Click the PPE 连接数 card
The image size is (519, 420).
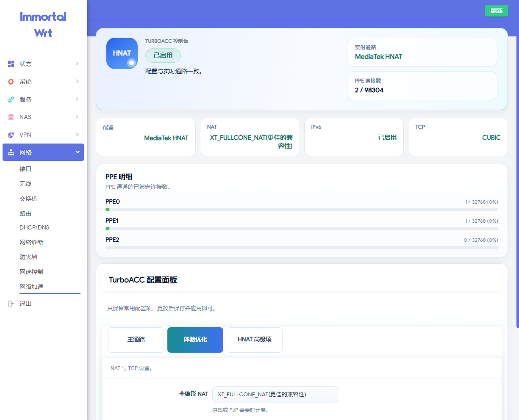coord(422,86)
